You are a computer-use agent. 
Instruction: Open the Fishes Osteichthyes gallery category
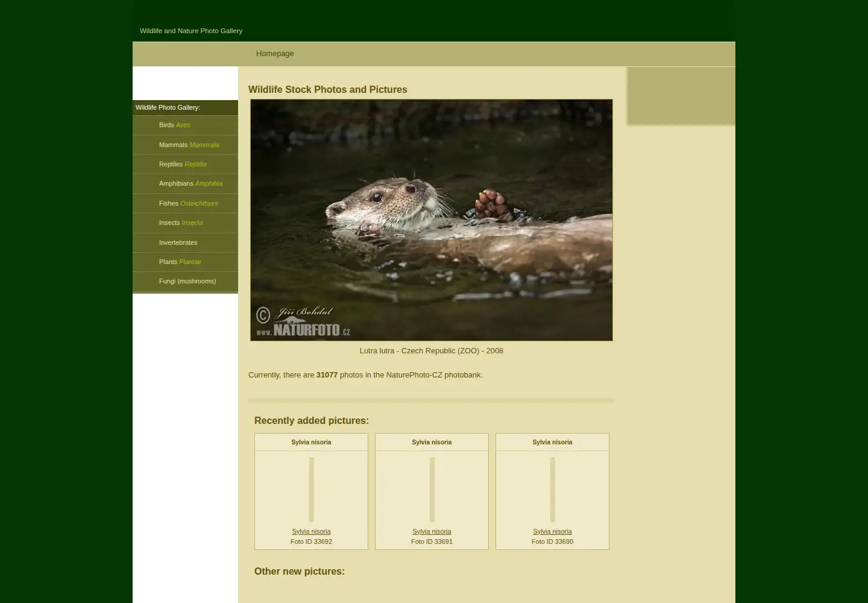click(185, 203)
